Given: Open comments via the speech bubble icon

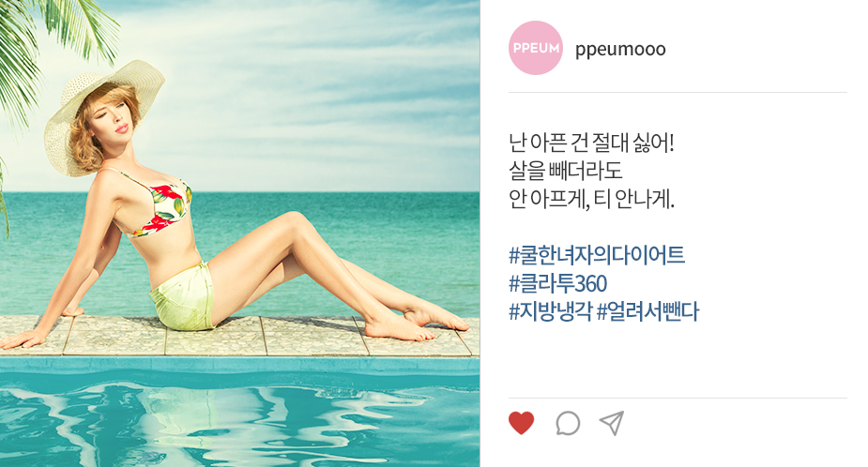Looking at the screenshot, I should pos(568,423).
